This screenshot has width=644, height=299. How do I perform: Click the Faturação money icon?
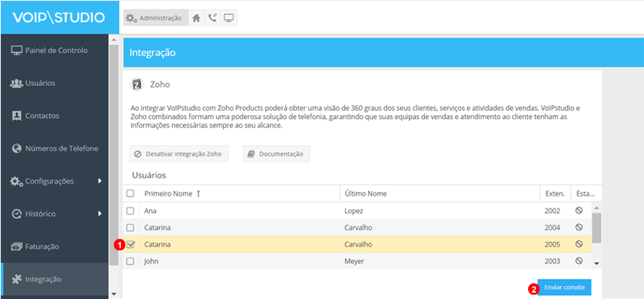16,247
